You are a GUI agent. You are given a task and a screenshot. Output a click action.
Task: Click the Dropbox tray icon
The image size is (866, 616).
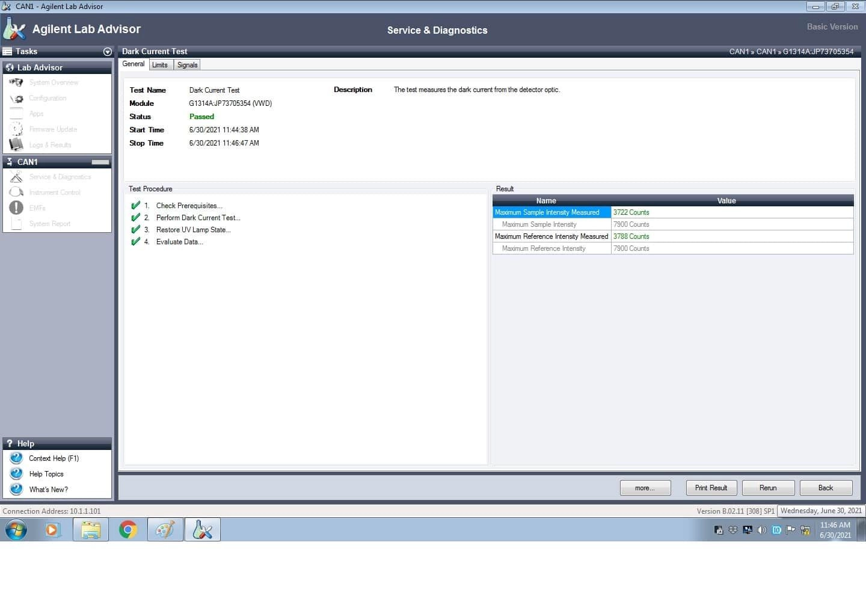733,530
